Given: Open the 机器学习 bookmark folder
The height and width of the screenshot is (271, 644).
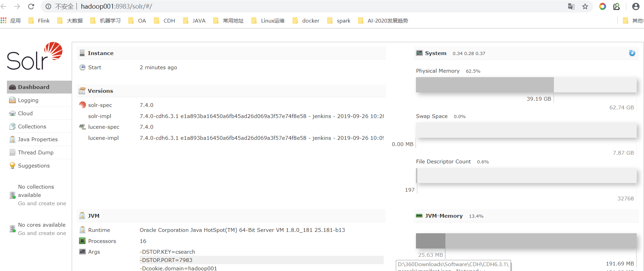Looking at the screenshot, I should (x=105, y=21).
